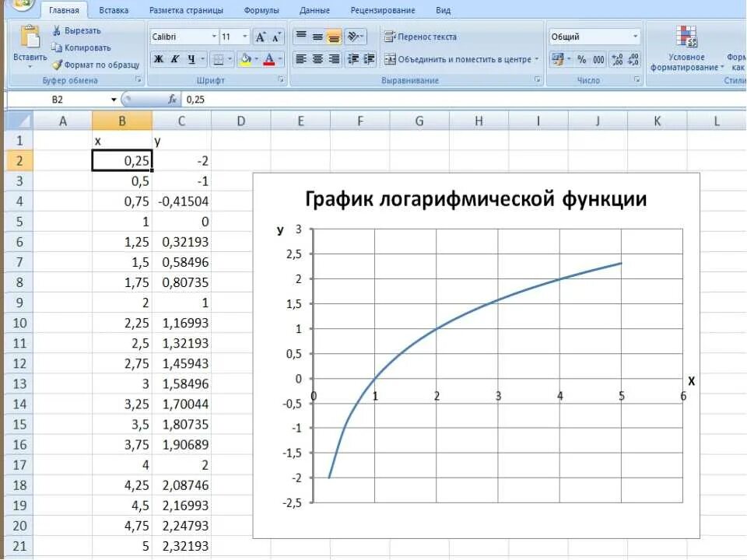The width and height of the screenshot is (747, 560).
Task: Decrease cell indent
Action: pos(353,59)
